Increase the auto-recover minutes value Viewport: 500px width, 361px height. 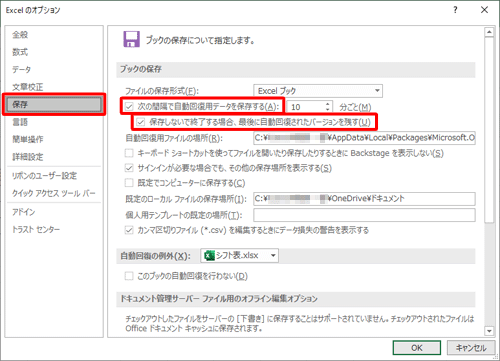point(328,104)
